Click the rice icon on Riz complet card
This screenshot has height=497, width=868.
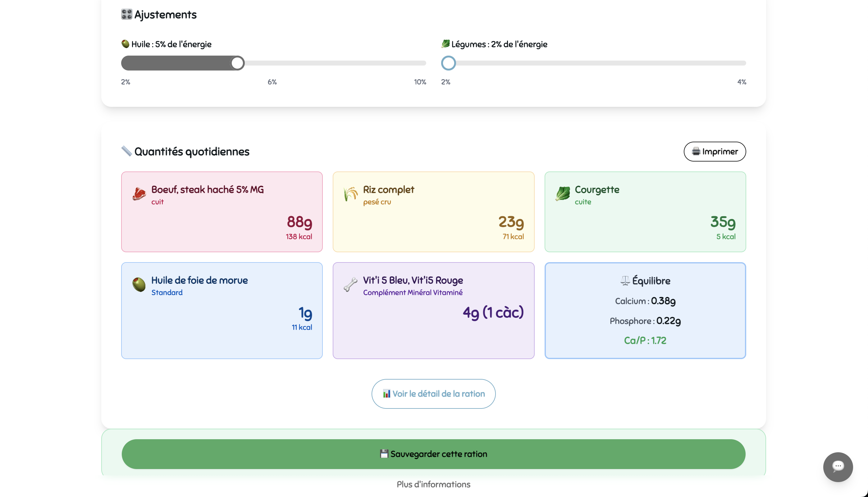(x=350, y=194)
